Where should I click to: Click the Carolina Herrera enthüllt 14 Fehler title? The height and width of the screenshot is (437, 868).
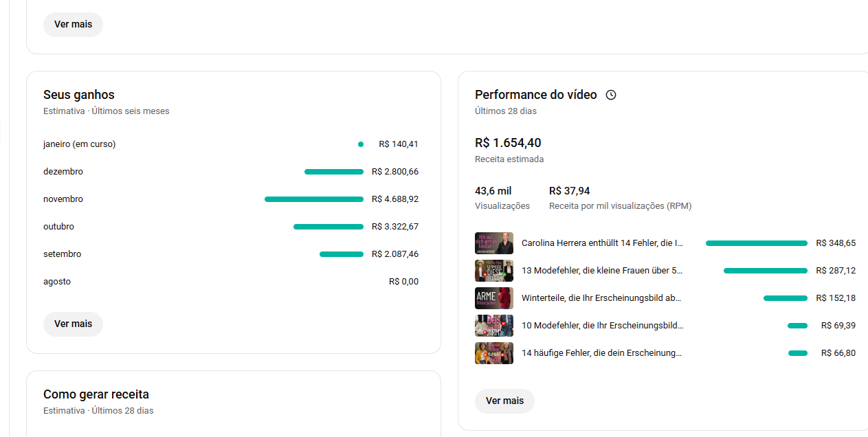[x=602, y=243]
